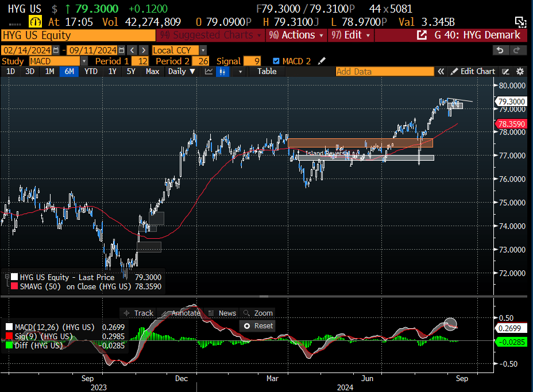The height and width of the screenshot is (392, 533).
Task: Select the 1Y range tab
Action: (x=112, y=72)
